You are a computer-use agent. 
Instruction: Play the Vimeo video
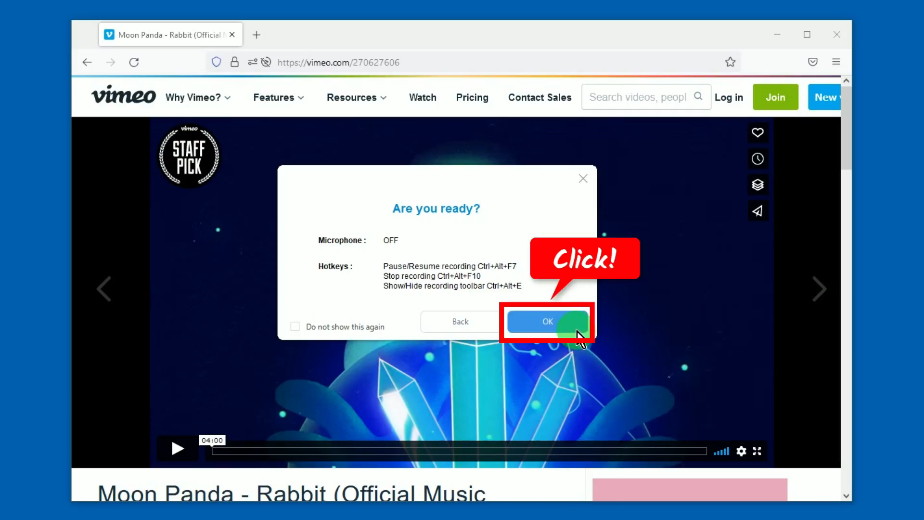tap(177, 449)
